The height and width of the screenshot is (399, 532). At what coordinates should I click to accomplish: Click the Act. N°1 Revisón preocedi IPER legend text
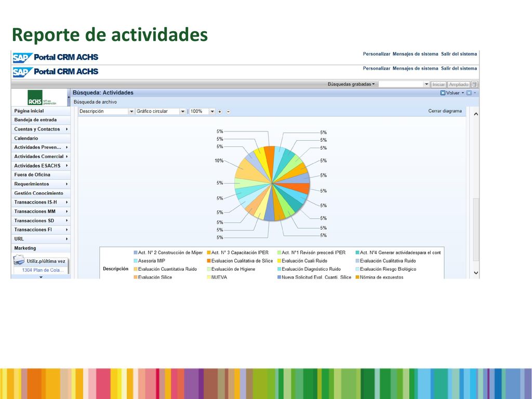coord(313,252)
